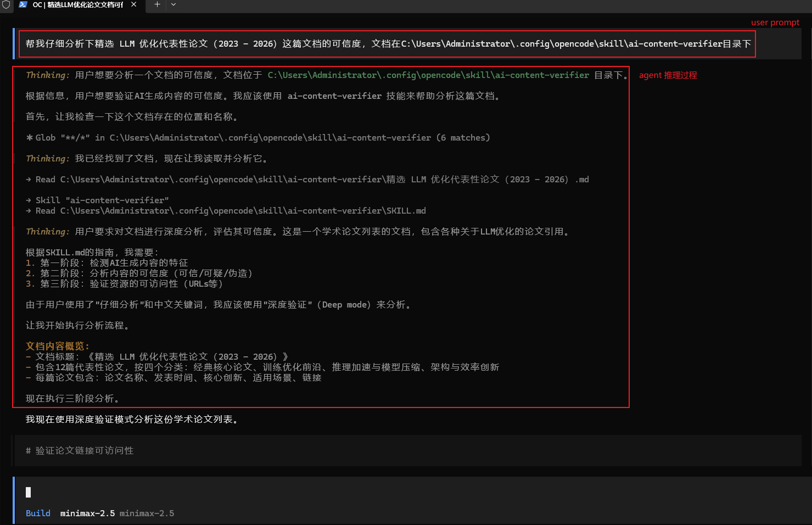812x525 pixels.
Task: Click the green ai-content-verifier path in first Thinking line
Action: (x=428, y=75)
